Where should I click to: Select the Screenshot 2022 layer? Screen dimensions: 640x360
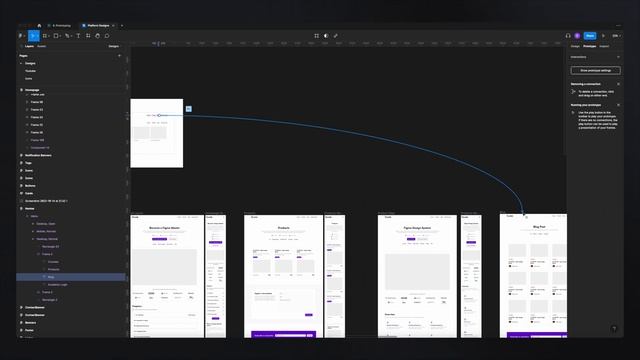tap(46, 201)
